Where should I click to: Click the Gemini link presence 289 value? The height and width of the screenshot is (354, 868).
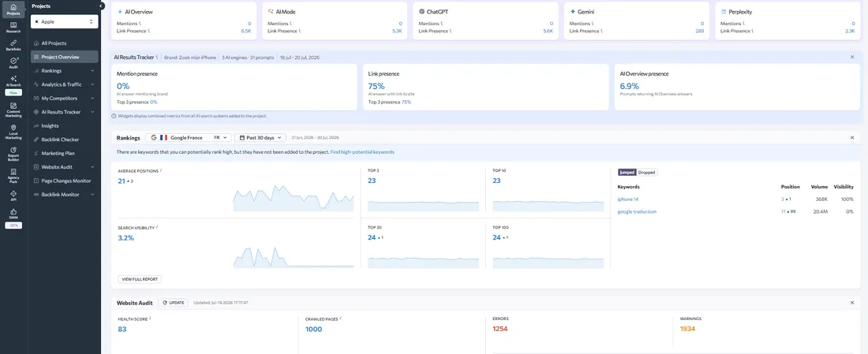coord(700,31)
